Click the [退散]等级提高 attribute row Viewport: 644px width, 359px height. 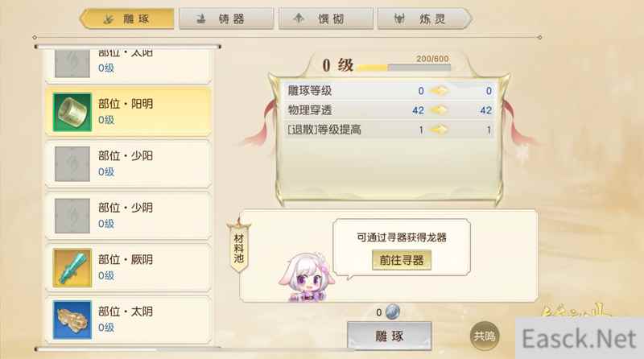(390, 130)
